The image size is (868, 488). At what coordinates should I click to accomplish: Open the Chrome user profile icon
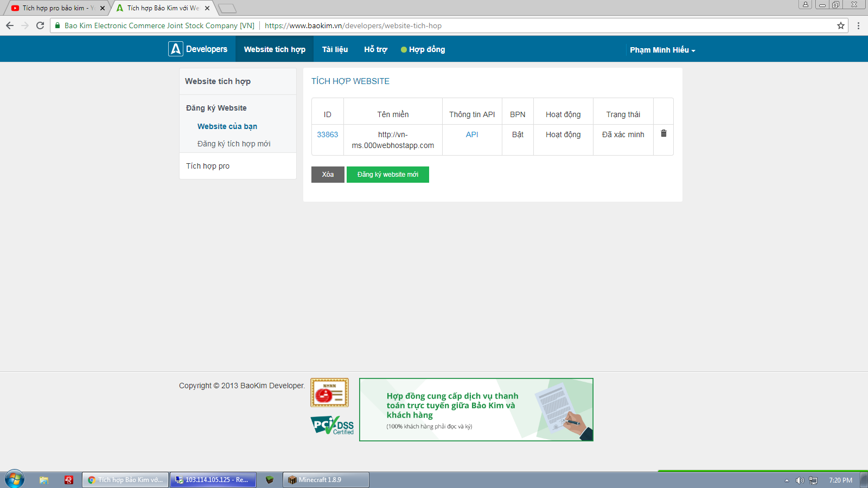tap(806, 4)
